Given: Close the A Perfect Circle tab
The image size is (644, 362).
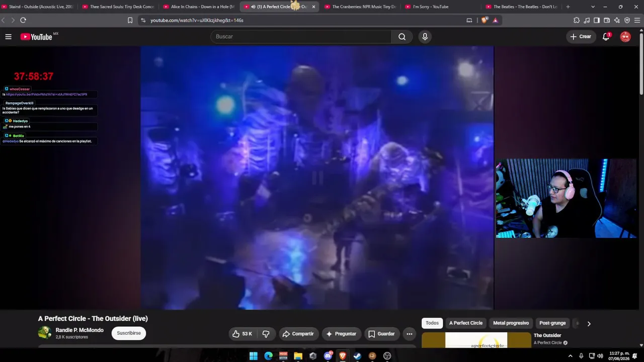Looking at the screenshot, I should coord(313,7).
